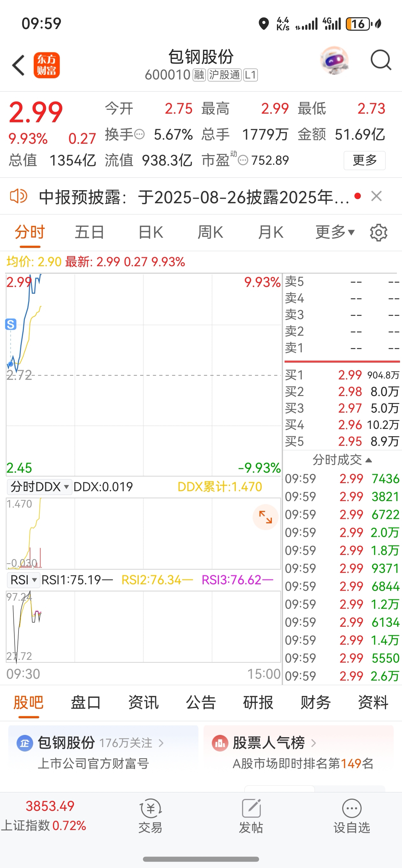The width and height of the screenshot is (402, 868).
Task: Open the RSI indicator dropdown
Action: 24,580
